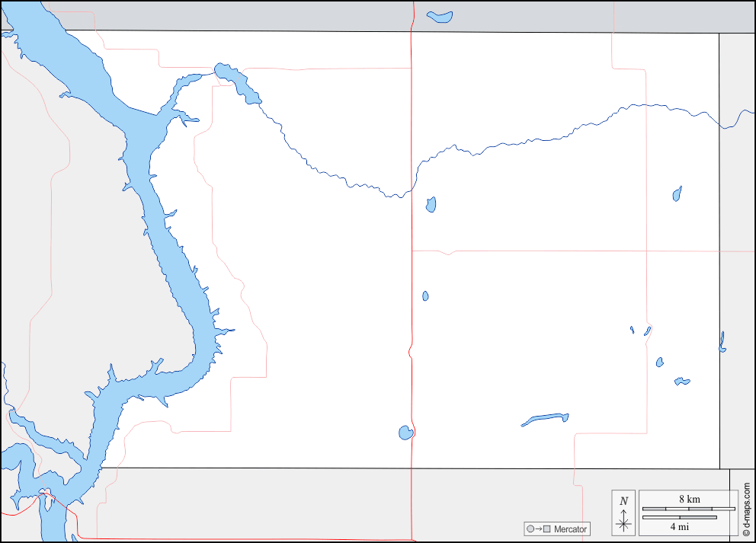Image resolution: width=756 pixels, height=543 pixels.
Task: Click the small lake in the top gray margin
Action: [x=440, y=17]
